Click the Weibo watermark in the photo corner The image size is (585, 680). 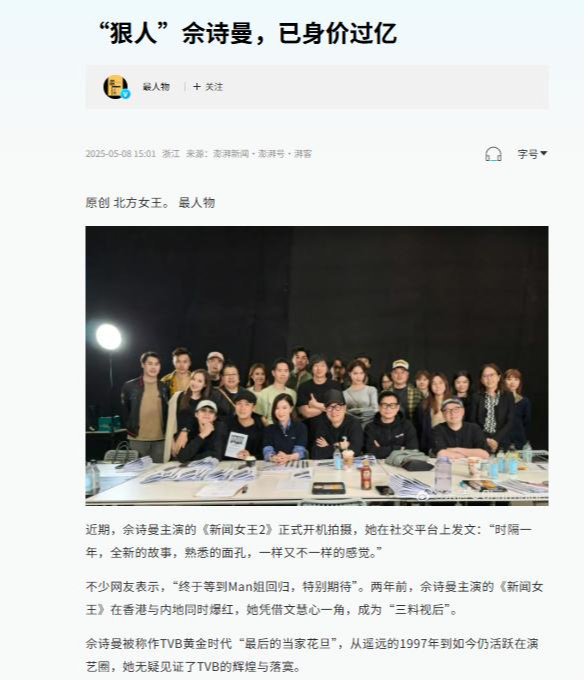coord(481,496)
